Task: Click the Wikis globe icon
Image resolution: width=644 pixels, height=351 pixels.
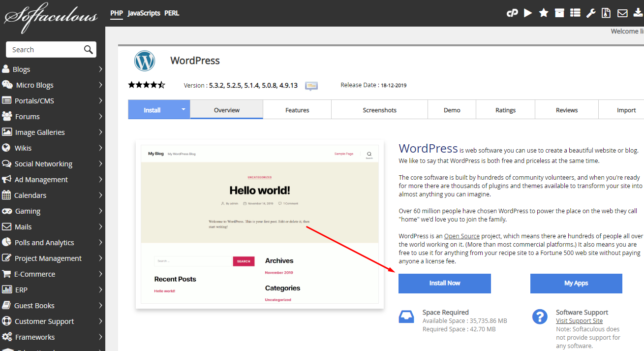Action: point(6,148)
